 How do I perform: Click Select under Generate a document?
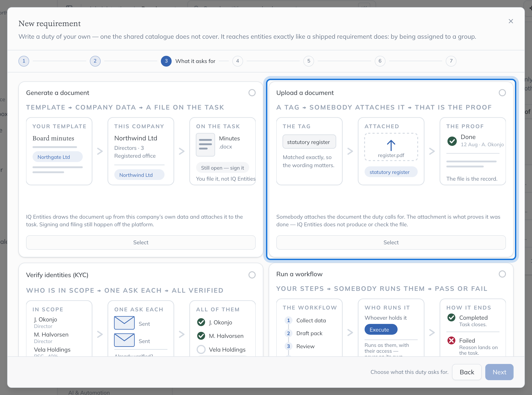(x=141, y=242)
